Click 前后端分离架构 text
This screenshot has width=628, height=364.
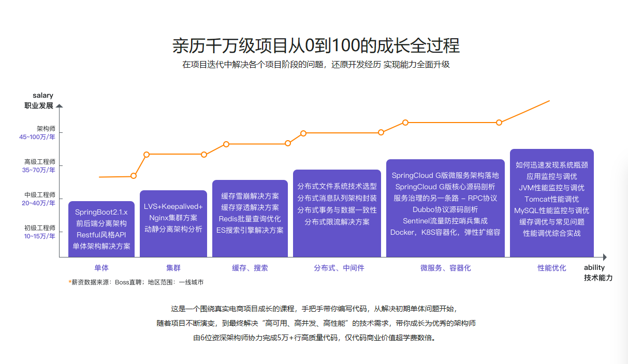tap(101, 223)
